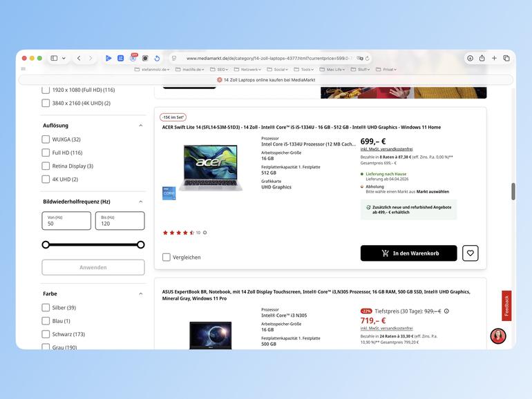
Task: Add Acer Swift to cart via In den Warenkorb
Action: point(408,253)
